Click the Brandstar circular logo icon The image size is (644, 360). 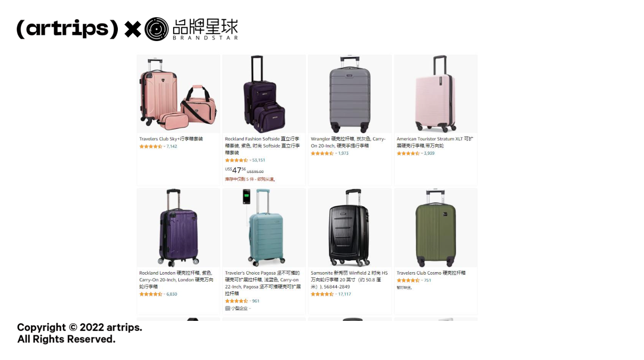pos(156,29)
